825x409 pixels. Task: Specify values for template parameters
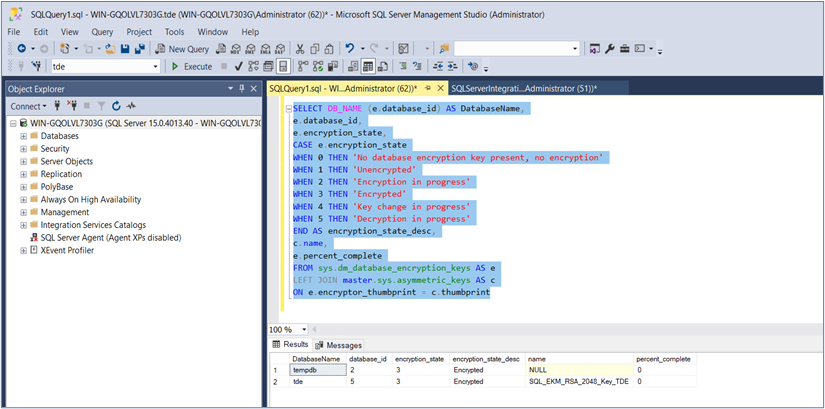[x=473, y=66]
